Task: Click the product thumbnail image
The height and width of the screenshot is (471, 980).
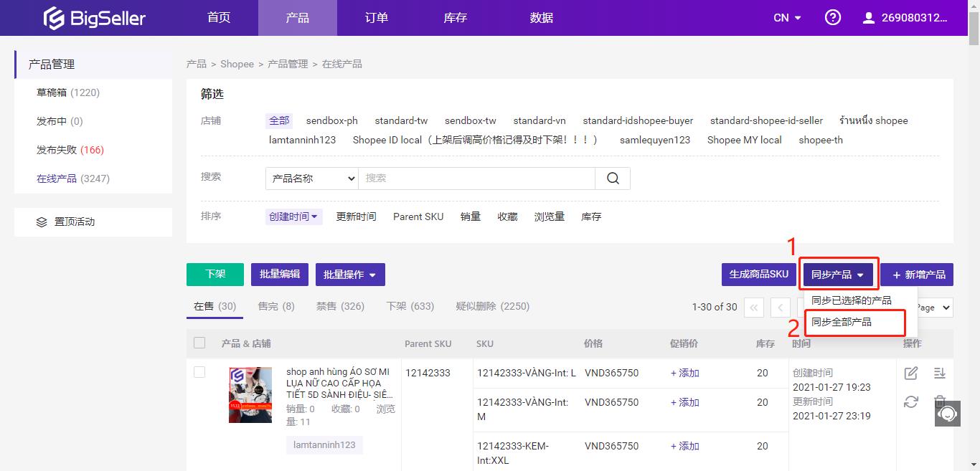Action: (x=250, y=395)
